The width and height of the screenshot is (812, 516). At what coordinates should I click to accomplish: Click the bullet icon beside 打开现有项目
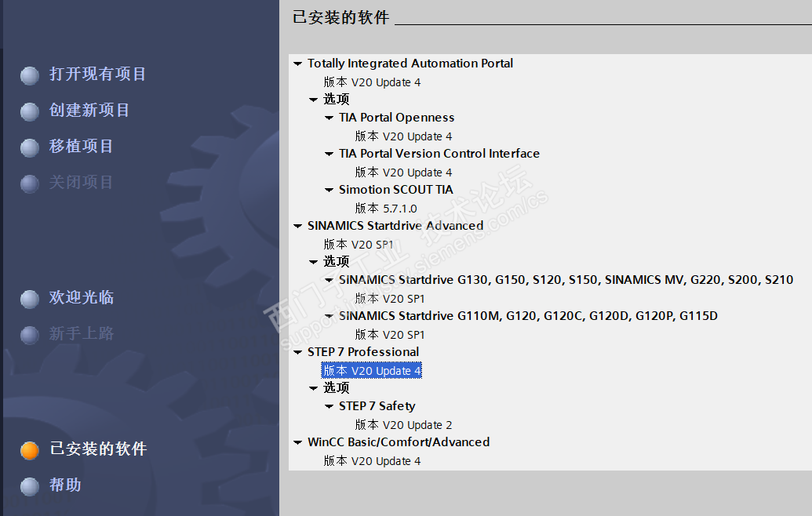(x=30, y=75)
